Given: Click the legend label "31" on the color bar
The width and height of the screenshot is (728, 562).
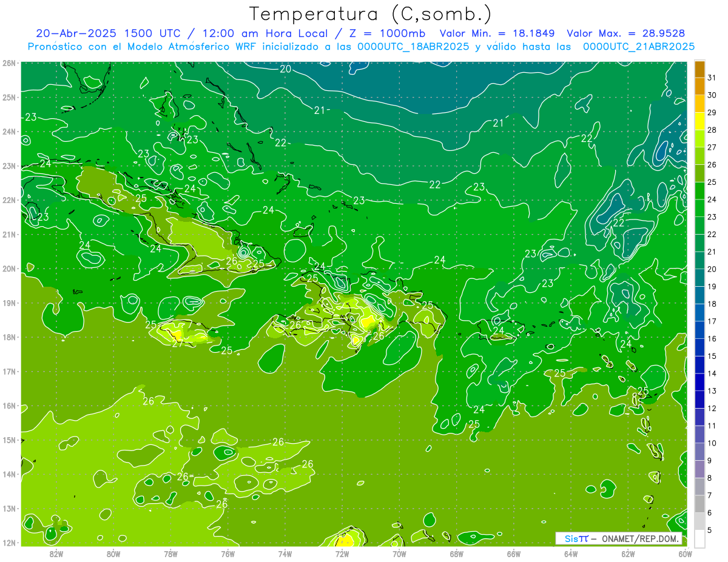Looking at the screenshot, I should click(712, 78).
